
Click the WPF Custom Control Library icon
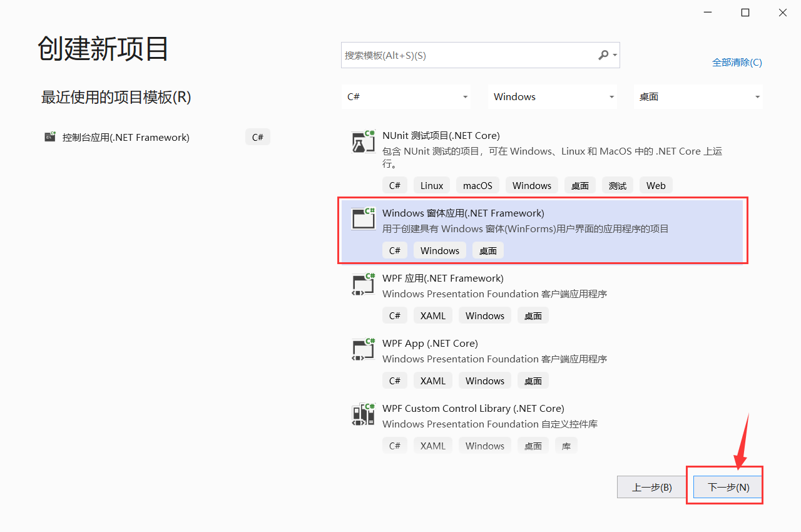click(x=363, y=415)
